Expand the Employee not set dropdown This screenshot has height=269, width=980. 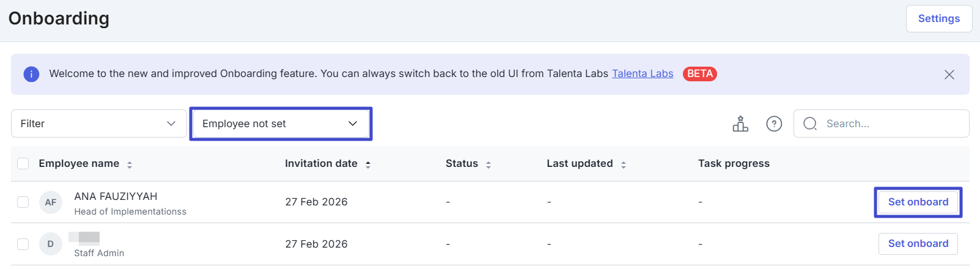tap(280, 123)
